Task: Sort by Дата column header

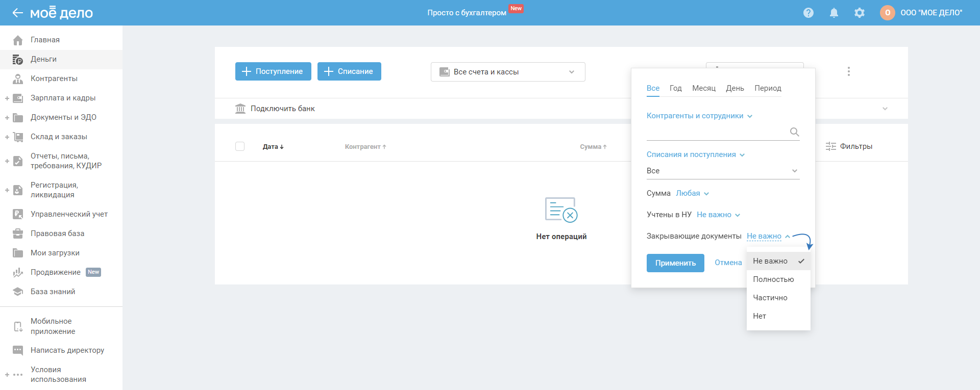Action: click(273, 147)
